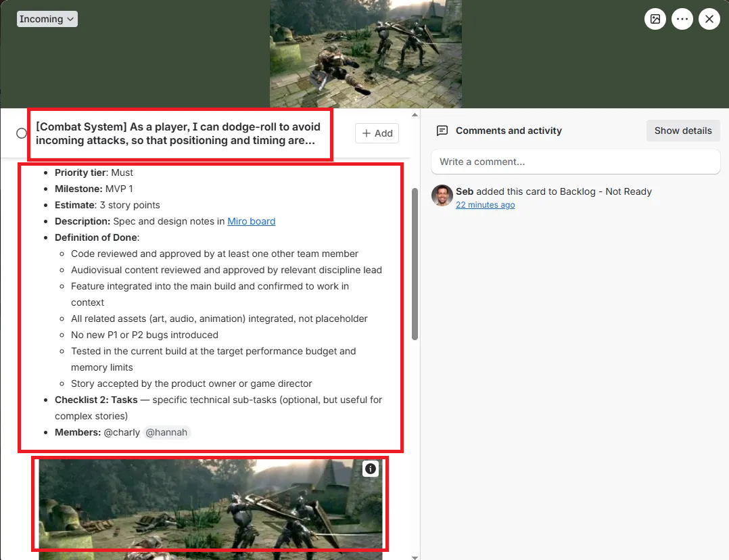
Task: Open the attached combat screenshot in description
Action: point(210,509)
